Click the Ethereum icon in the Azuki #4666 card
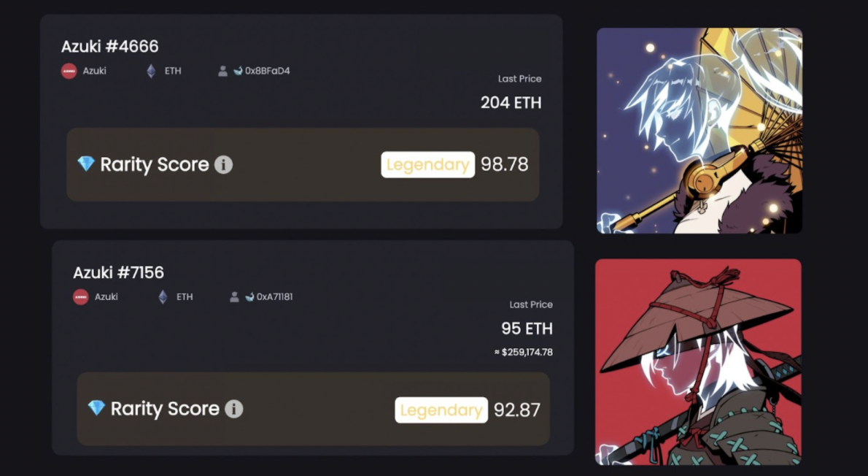Screen dimensions: 868x476 coord(151,71)
